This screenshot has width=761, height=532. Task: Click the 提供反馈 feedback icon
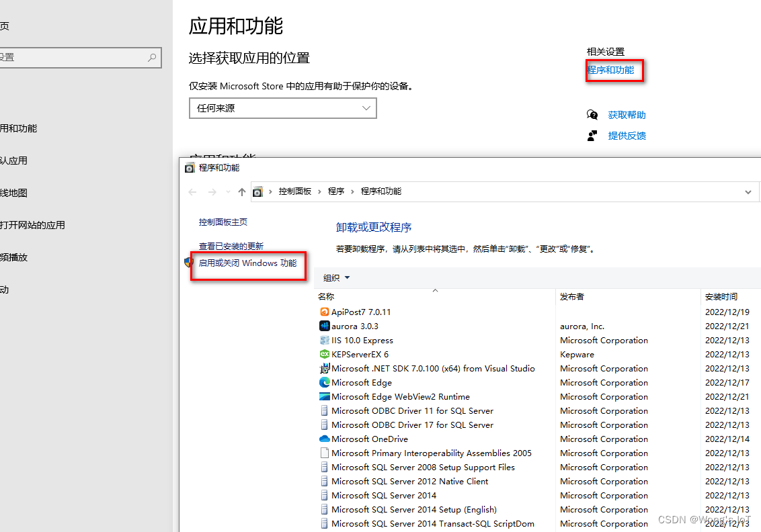pyautogui.click(x=592, y=135)
